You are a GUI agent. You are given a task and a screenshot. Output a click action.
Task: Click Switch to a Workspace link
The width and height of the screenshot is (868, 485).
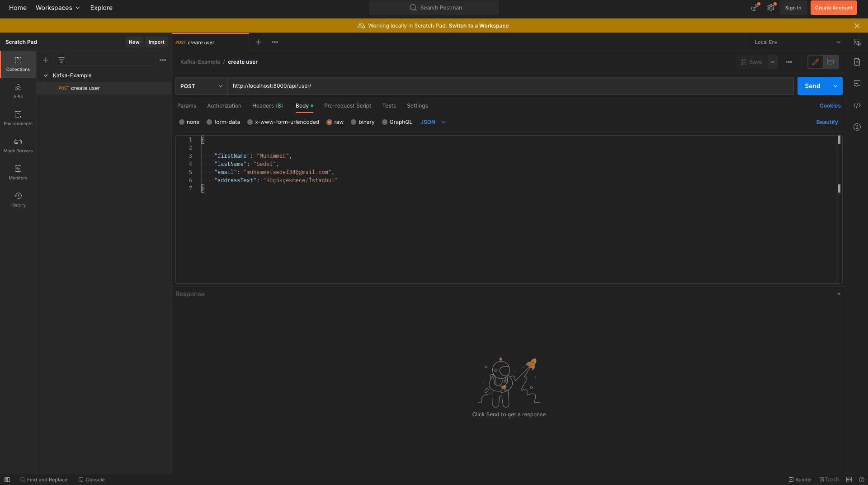(478, 26)
